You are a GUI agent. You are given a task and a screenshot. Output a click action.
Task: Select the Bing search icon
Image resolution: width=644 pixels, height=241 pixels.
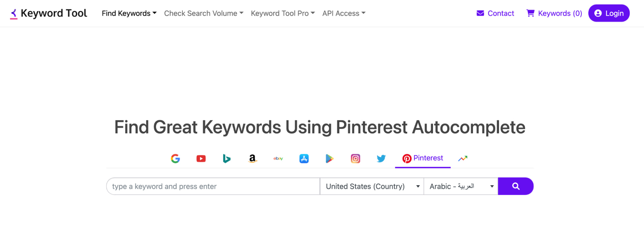click(227, 159)
